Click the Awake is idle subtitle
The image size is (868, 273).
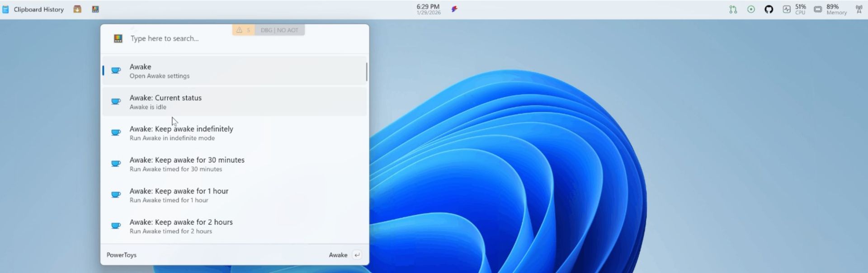(148, 107)
